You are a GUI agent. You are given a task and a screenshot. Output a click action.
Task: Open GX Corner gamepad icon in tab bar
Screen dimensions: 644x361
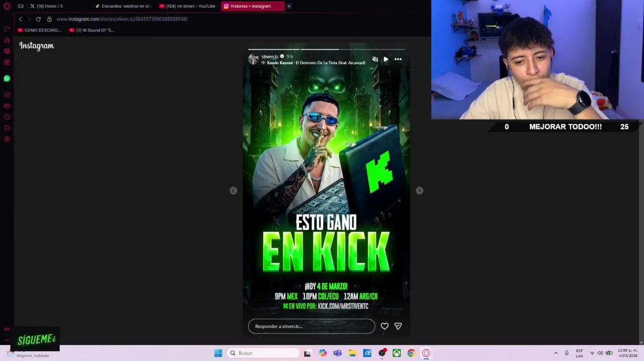(21, 6)
